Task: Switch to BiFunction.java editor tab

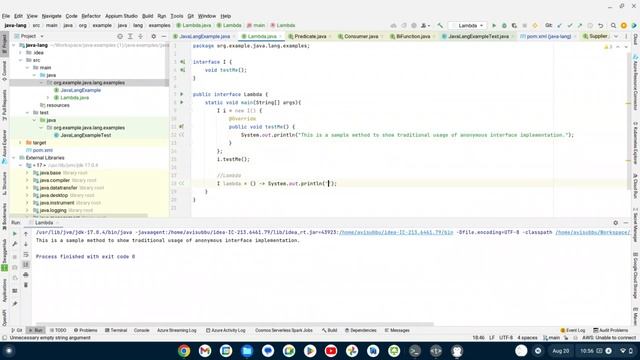Action: [x=412, y=36]
